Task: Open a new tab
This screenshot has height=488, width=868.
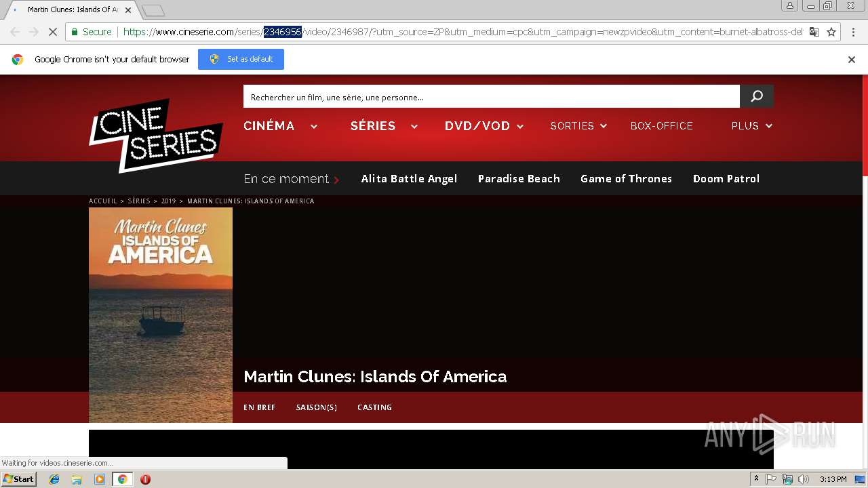Action: [x=153, y=10]
